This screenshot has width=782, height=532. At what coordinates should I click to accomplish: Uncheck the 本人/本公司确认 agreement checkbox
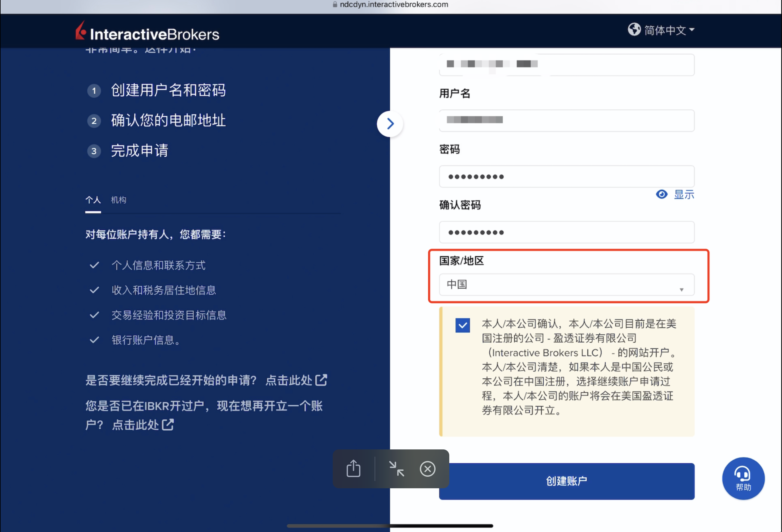click(463, 326)
